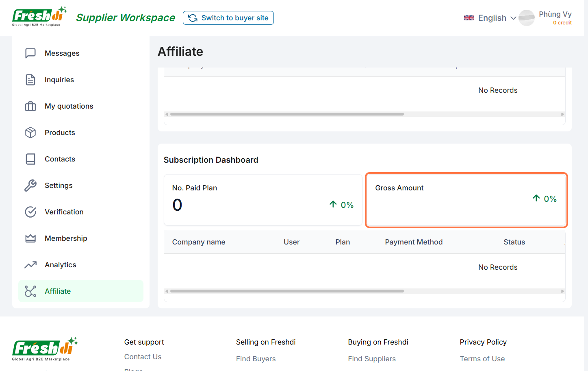Click the Settings wrench icon
The height and width of the screenshot is (371, 588).
pos(30,185)
